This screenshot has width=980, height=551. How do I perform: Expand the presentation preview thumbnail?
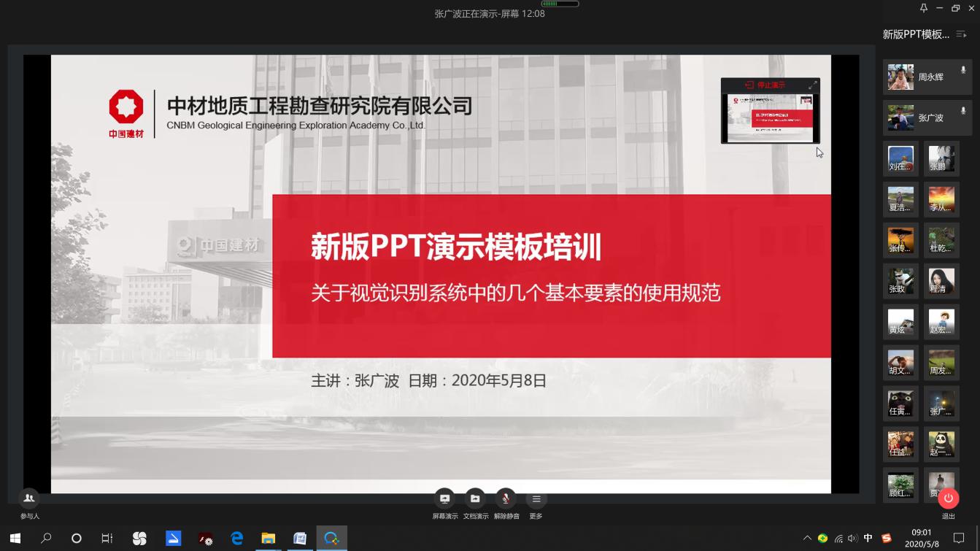click(x=812, y=85)
